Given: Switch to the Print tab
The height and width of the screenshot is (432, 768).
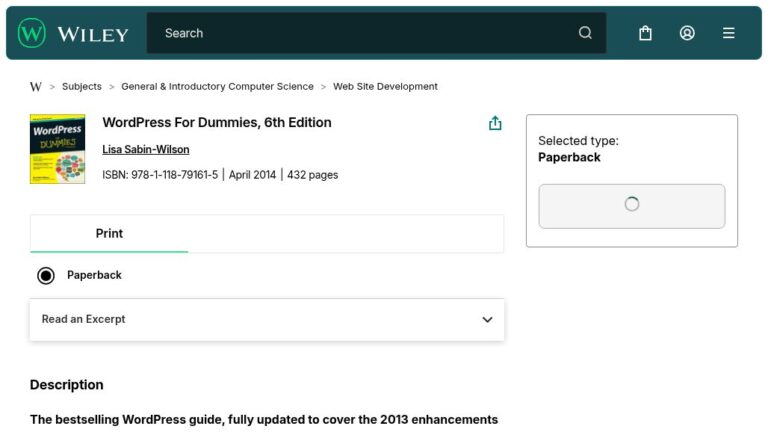Looking at the screenshot, I should [109, 233].
